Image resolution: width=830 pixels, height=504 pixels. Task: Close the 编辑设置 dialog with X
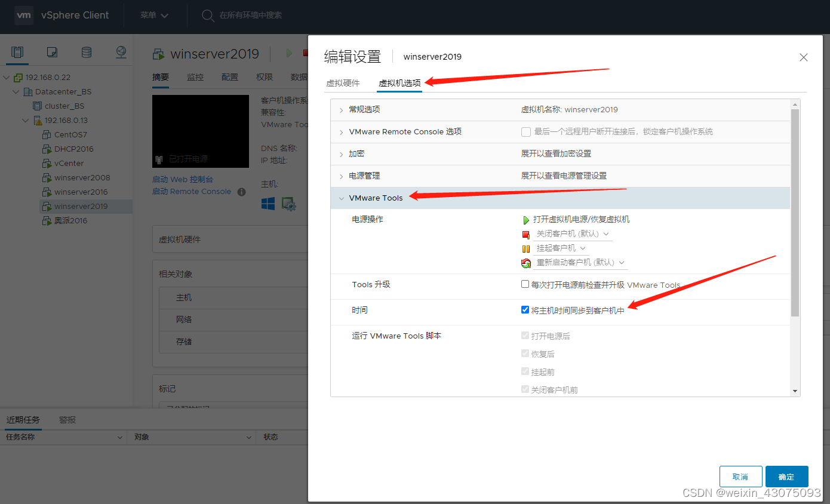click(804, 57)
